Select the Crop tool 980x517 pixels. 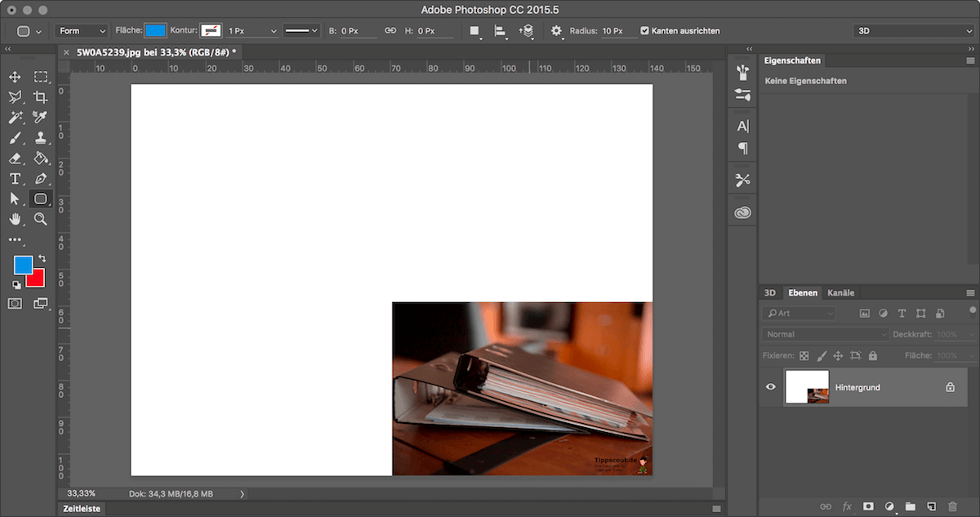tap(41, 97)
